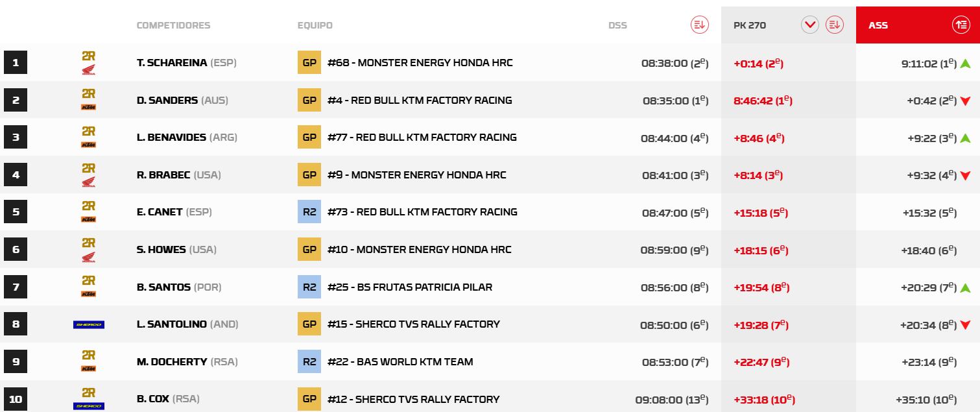Open D. Sanders competitor name
Viewport: 980px width, 412px height.
point(167,101)
